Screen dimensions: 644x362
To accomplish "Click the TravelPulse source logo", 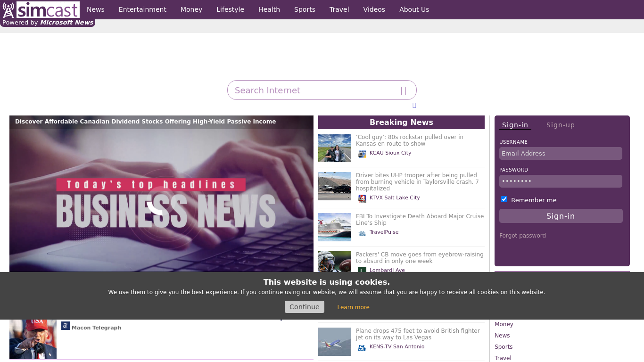I will pyautogui.click(x=362, y=233).
